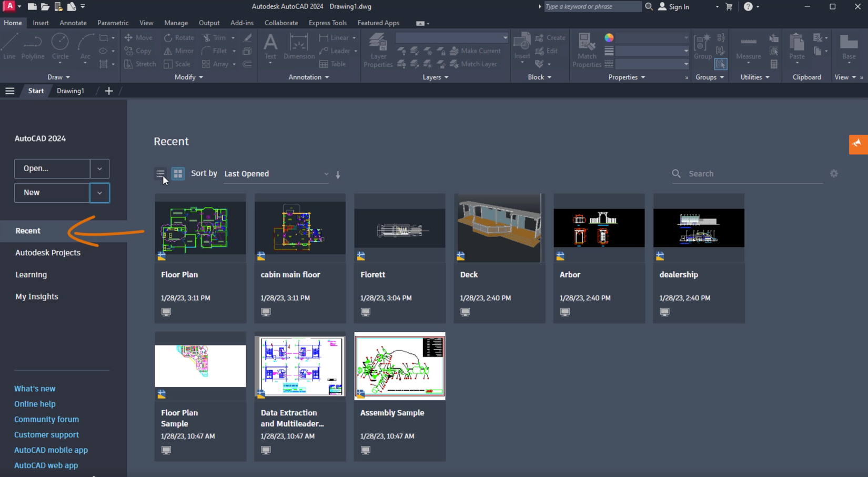Open the Annotate ribbon tab
Image resolution: width=868 pixels, height=477 pixels.
point(73,23)
